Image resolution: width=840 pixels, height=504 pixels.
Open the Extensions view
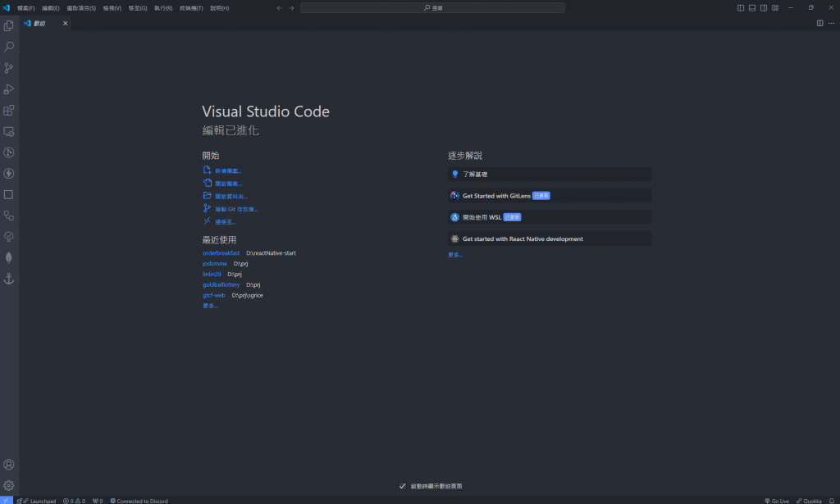[8, 110]
